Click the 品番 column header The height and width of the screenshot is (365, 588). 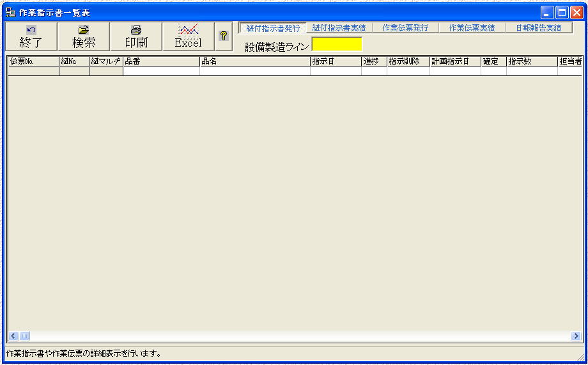click(161, 61)
